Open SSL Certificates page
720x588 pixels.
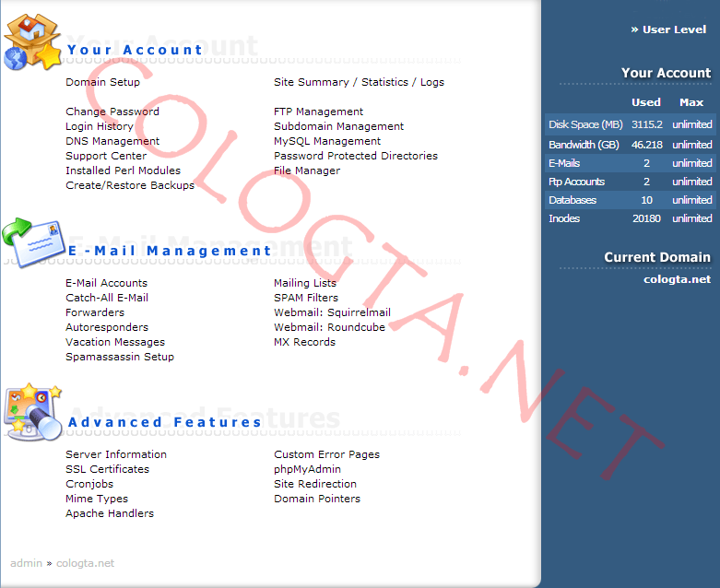[x=107, y=469]
